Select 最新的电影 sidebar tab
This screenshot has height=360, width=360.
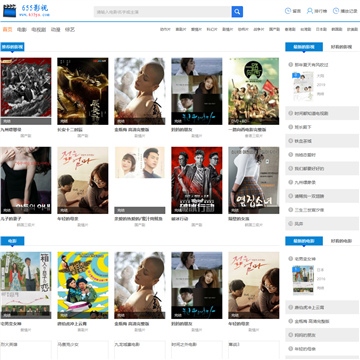304,241
